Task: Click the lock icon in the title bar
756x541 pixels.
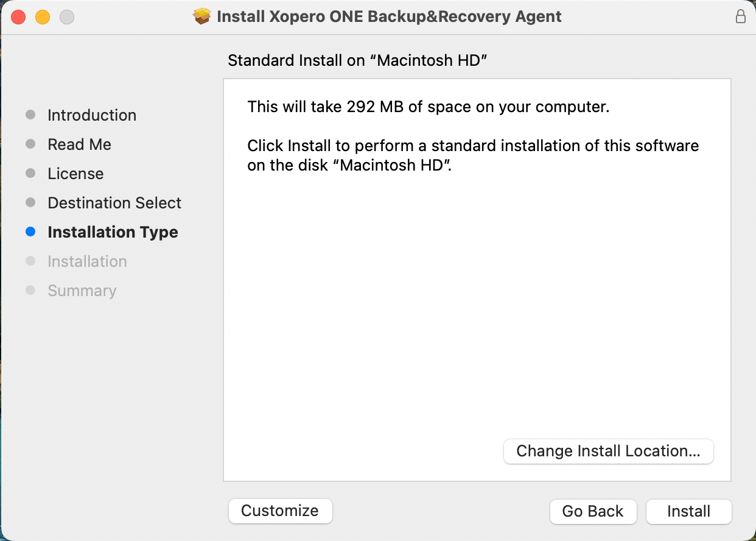Action: coord(741,16)
